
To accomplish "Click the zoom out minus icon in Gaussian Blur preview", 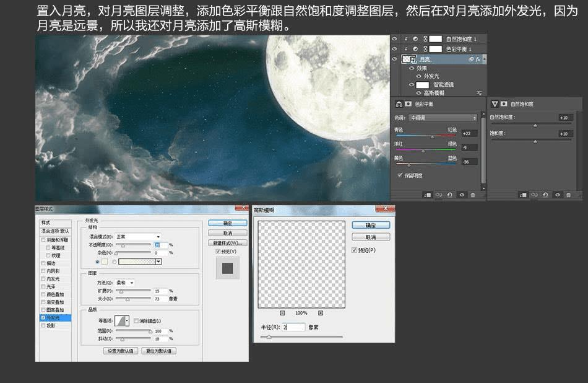I will 282,313.
